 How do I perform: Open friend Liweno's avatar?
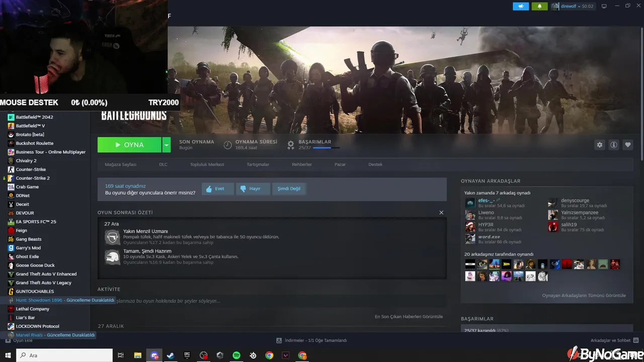(470, 215)
